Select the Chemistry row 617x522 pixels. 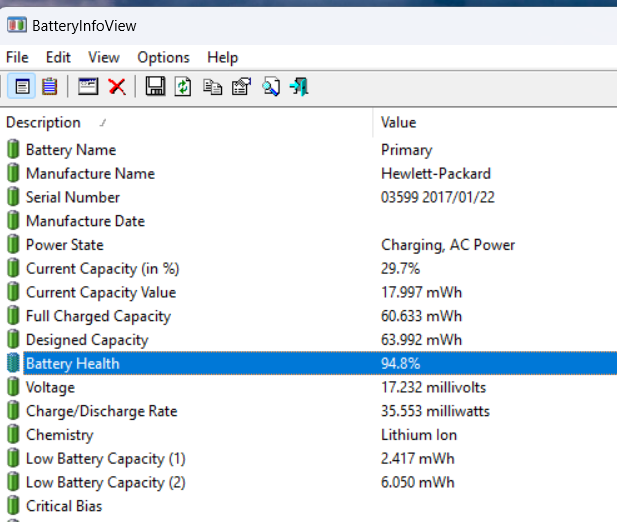pos(308,435)
